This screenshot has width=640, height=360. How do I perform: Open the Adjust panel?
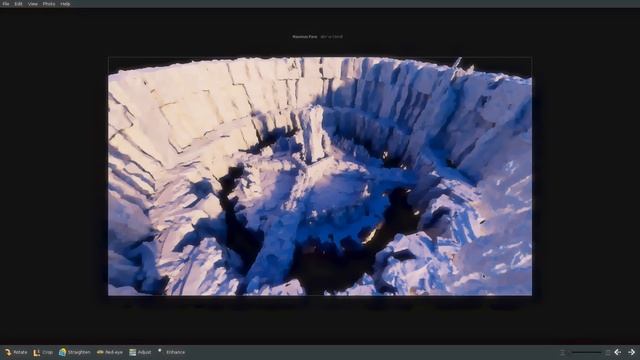pos(140,352)
